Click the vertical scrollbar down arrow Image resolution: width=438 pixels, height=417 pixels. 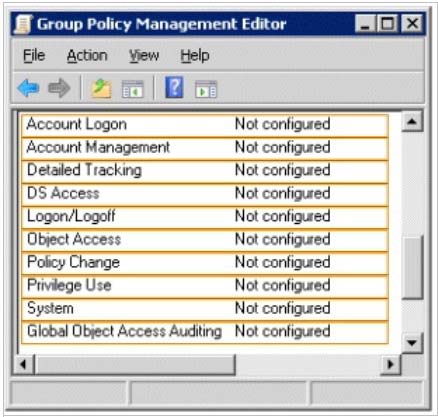[x=412, y=343]
